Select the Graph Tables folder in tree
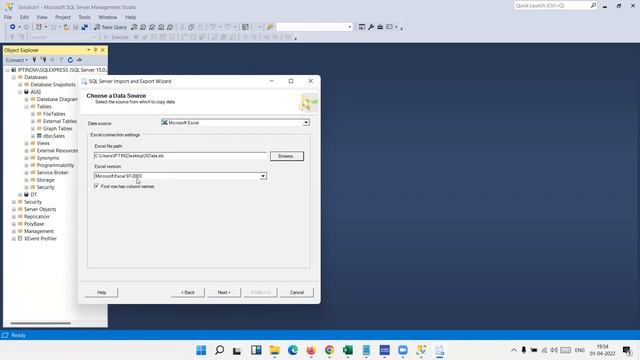This screenshot has width=640, height=360. coord(58,129)
